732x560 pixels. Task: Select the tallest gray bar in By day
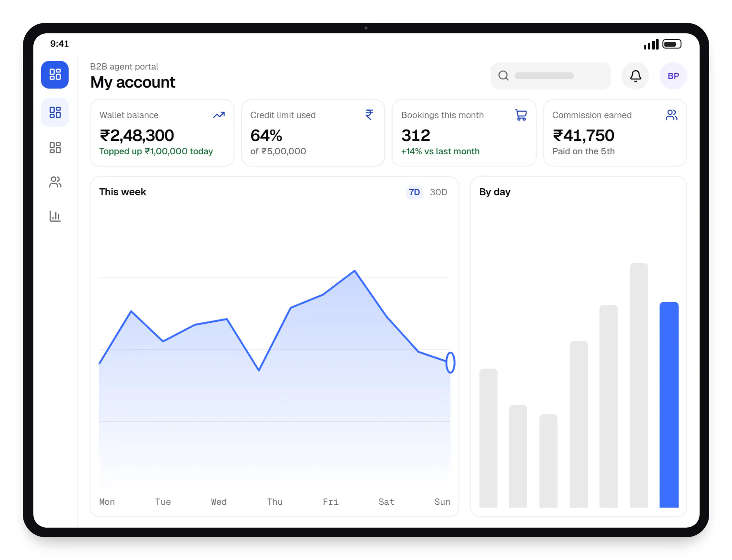[639, 385]
